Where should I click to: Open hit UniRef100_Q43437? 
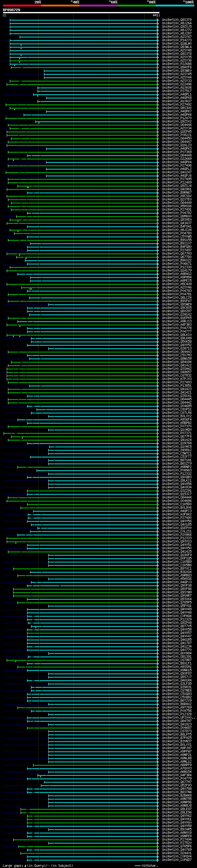click(x=177, y=223)
